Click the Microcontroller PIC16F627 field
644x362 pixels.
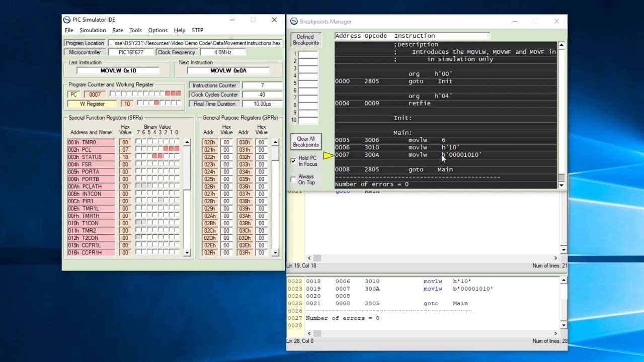coord(131,52)
